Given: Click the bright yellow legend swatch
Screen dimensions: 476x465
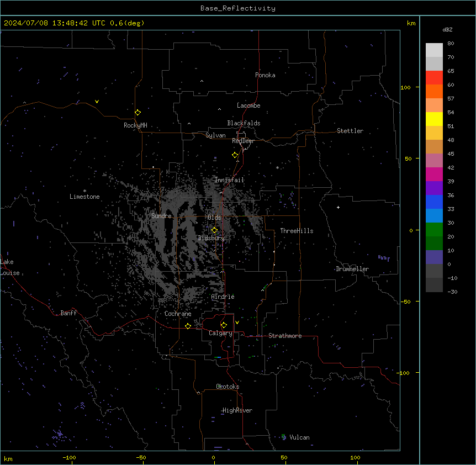Looking at the screenshot, I should [x=434, y=119].
